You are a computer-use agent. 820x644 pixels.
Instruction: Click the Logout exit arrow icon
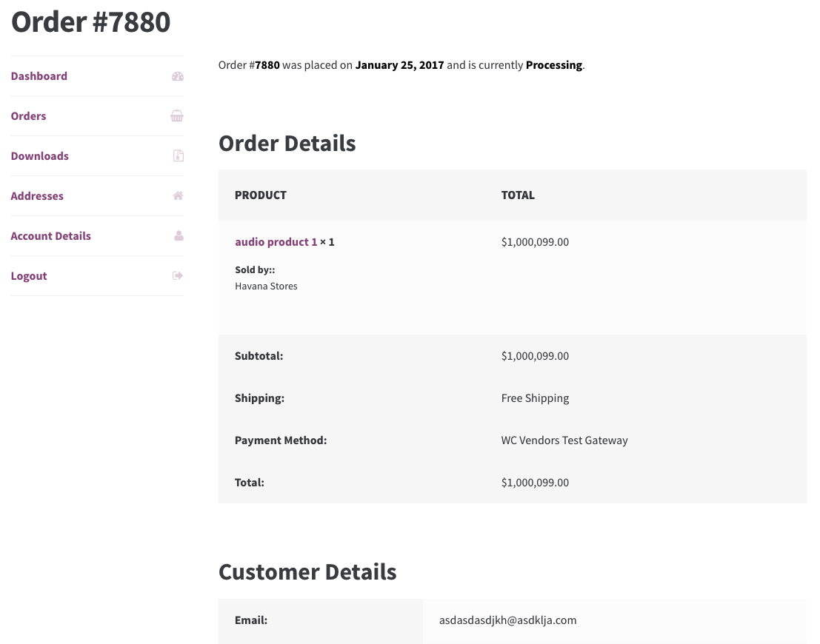click(x=178, y=276)
